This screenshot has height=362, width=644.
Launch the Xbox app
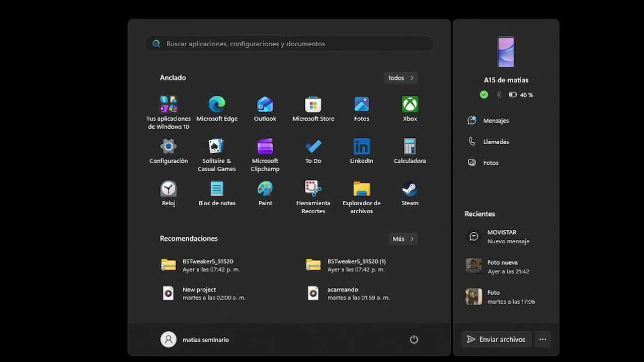410,109
